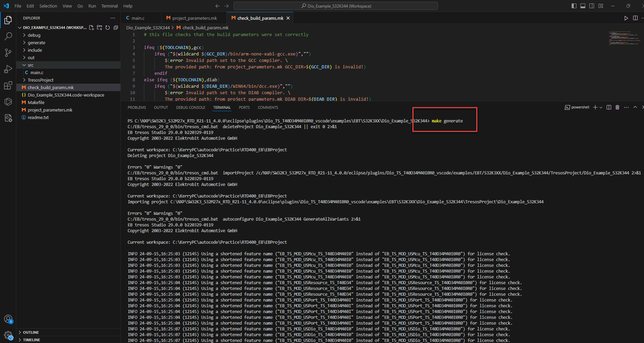Click the command center search box

336,6
